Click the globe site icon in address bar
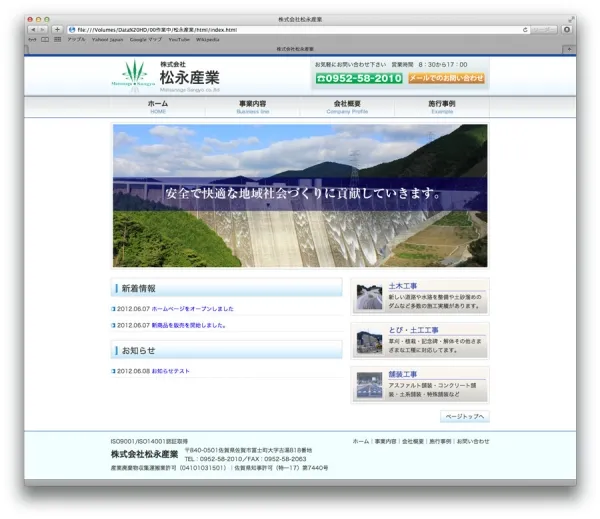This screenshot has height=519, width=600. pyautogui.click(x=72, y=29)
